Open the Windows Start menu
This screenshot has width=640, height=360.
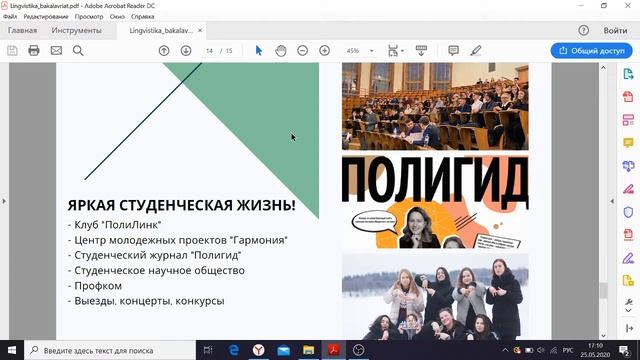(12, 350)
